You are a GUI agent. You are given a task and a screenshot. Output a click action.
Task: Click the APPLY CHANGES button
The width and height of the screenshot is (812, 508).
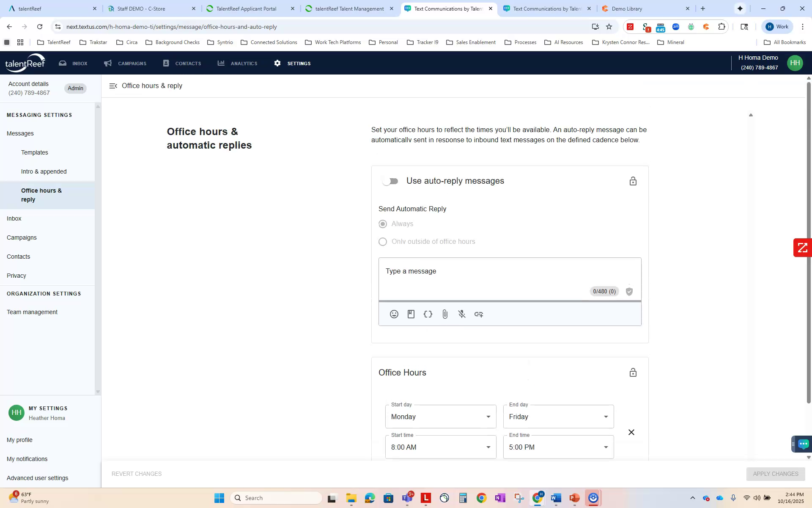click(x=775, y=474)
